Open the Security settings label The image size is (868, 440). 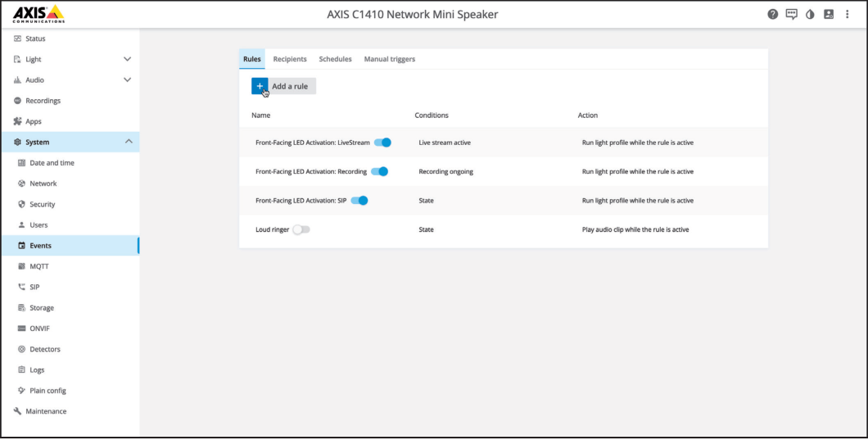[43, 205]
